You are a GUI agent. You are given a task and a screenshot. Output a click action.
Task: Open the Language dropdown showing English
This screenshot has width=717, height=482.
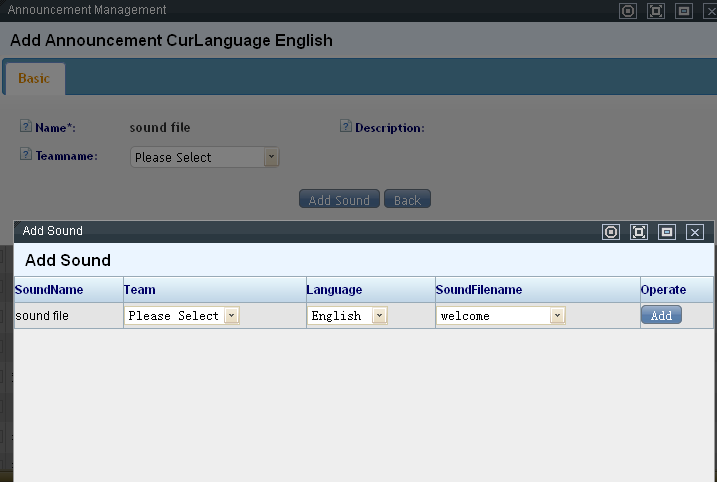pos(348,315)
